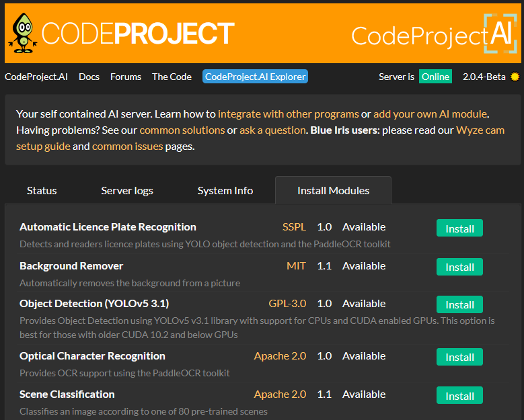
Task: Open the MIT licence link
Action: pos(296,266)
